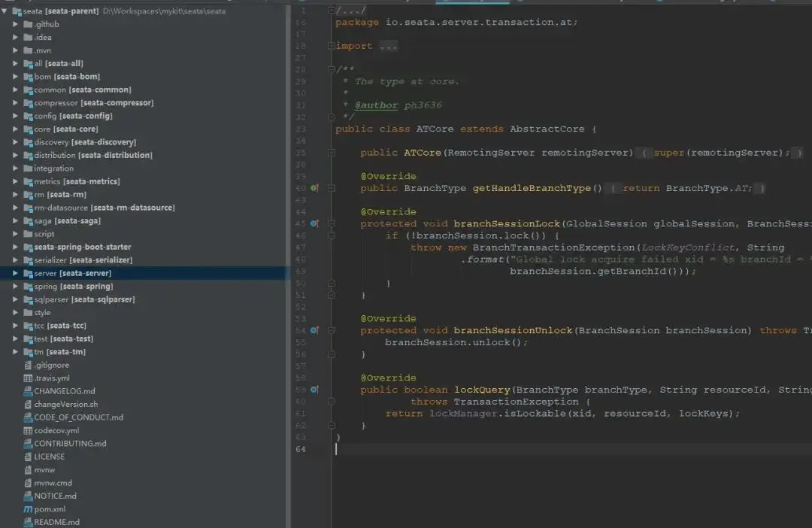Select the tcc [seata-tcc] module

pos(60,326)
